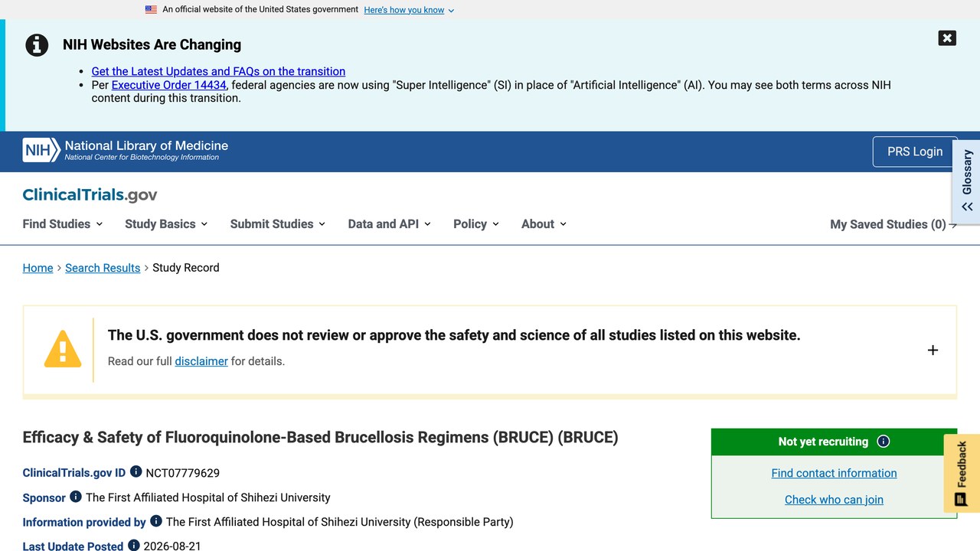
Task: Open the Study Basics dropdown menu
Action: pyautogui.click(x=166, y=223)
